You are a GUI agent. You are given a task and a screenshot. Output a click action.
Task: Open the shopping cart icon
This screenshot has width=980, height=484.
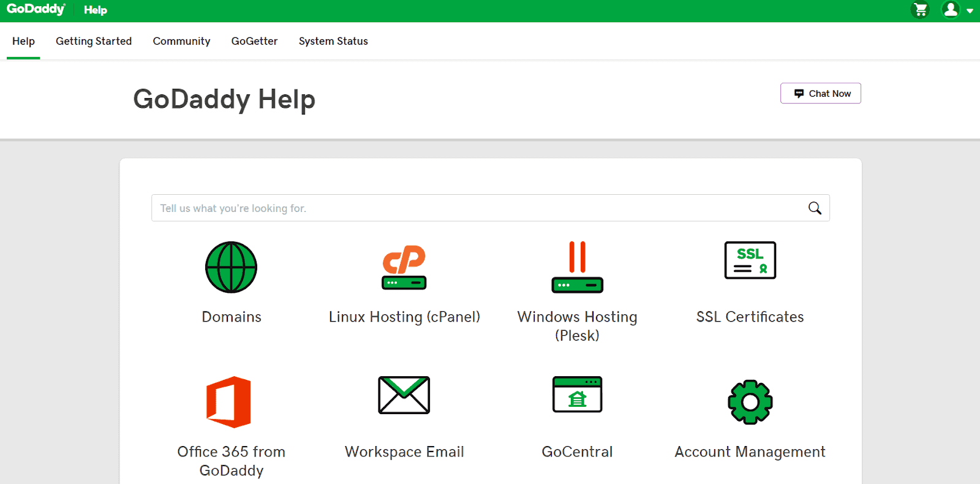pos(920,10)
